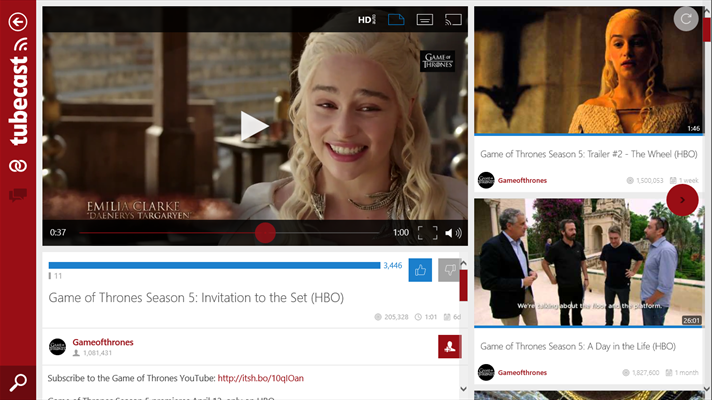Open Gameofthrones channel on Day in Life card

click(522, 372)
